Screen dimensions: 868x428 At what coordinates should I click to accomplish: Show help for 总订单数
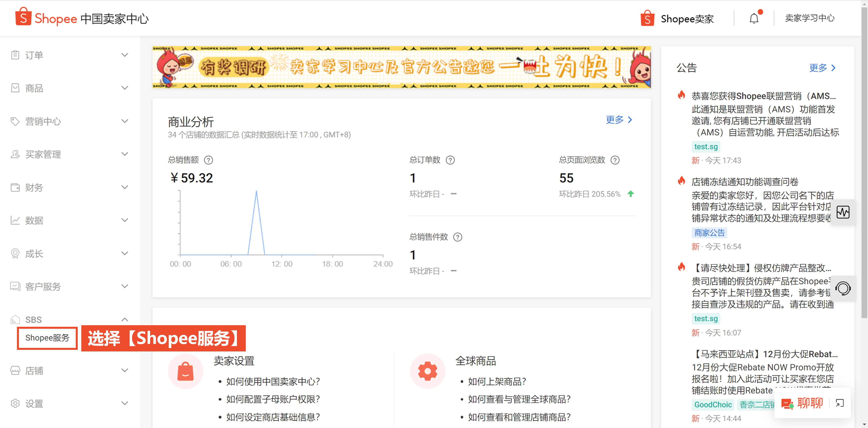tap(450, 160)
